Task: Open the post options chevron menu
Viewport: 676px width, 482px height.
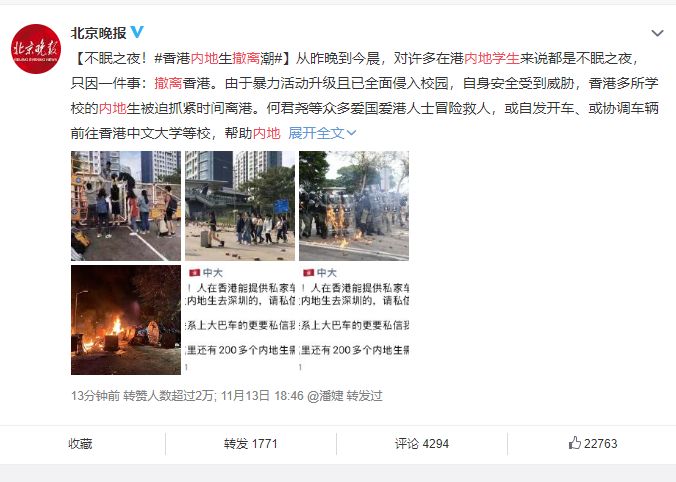Action: point(657,33)
